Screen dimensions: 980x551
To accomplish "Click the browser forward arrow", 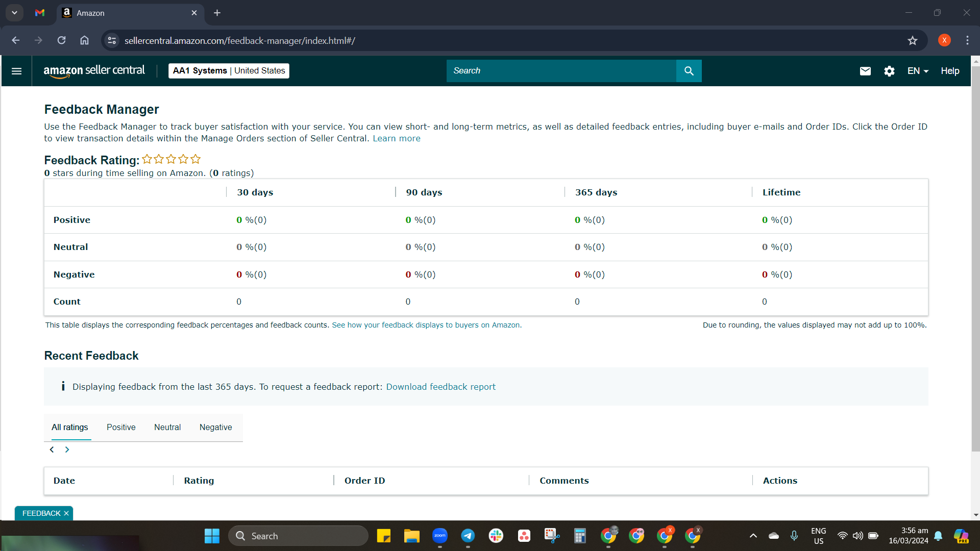I will pyautogui.click(x=38, y=40).
